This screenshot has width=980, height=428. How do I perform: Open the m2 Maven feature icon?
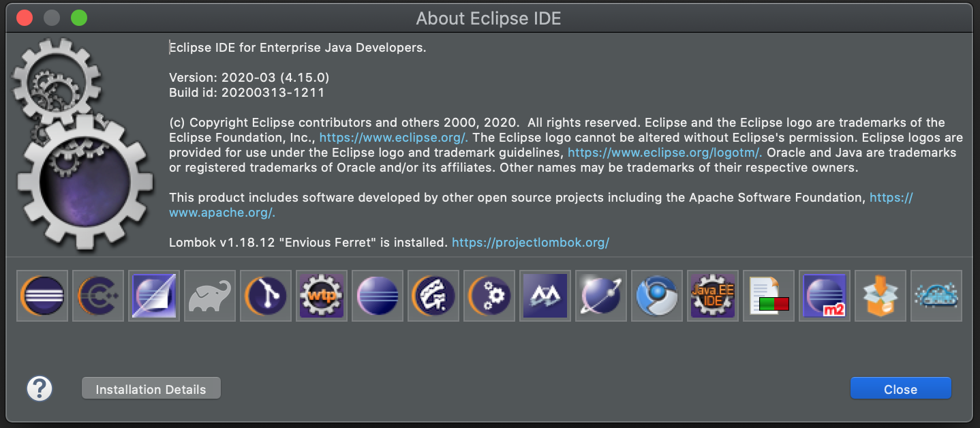pos(825,296)
